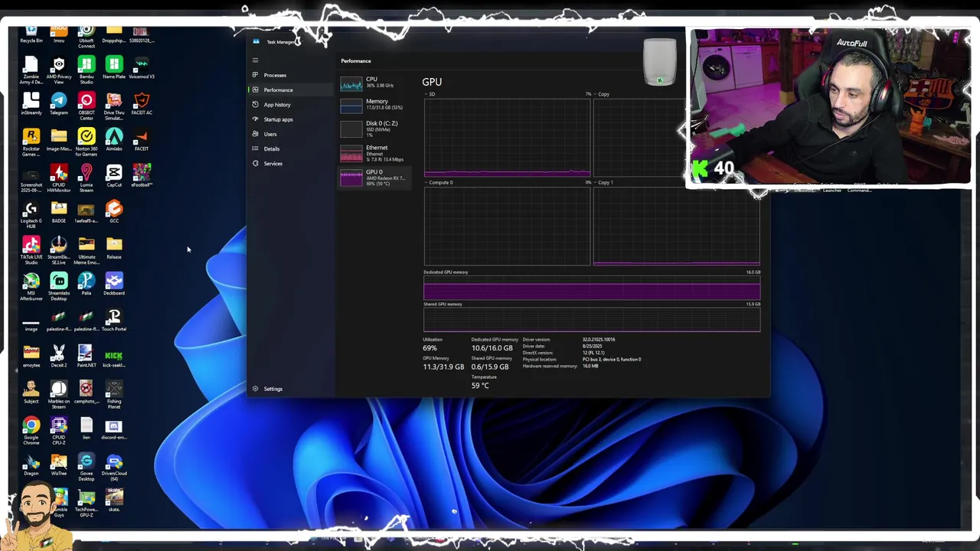The width and height of the screenshot is (980, 551).
Task: Select Disk 0 (C: Z:) performance entry
Action: click(x=375, y=129)
